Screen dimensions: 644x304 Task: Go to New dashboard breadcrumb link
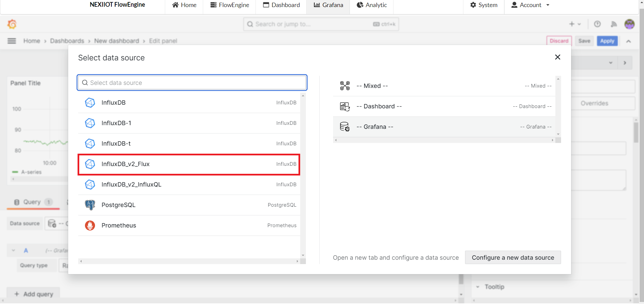point(117,41)
